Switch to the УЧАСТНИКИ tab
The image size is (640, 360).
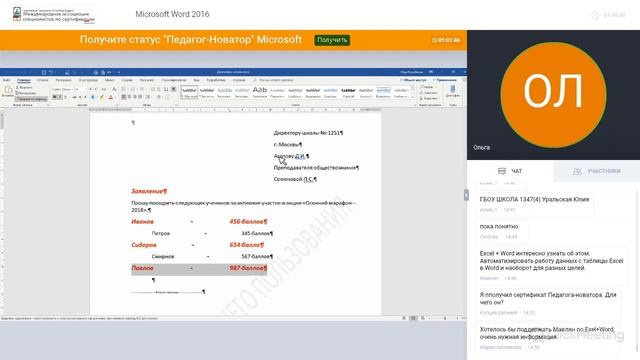coord(597,171)
